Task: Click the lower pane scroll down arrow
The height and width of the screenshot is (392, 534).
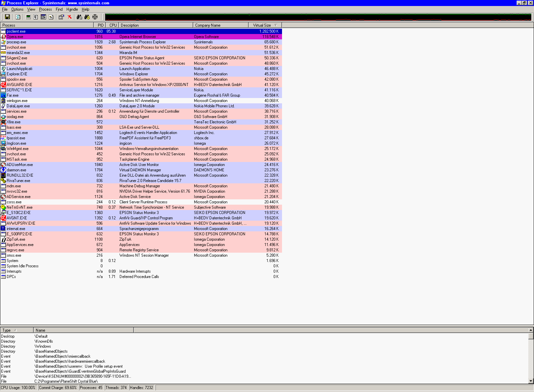Action: (x=531, y=381)
